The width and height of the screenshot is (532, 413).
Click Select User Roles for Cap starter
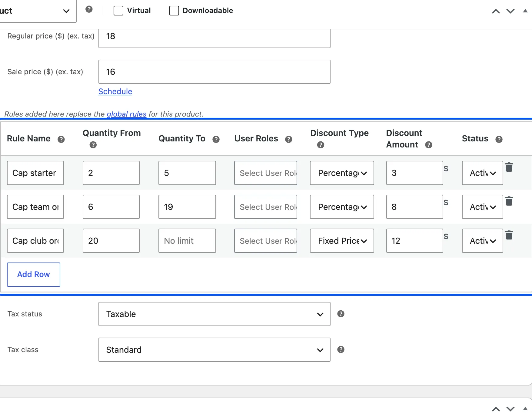(x=266, y=173)
